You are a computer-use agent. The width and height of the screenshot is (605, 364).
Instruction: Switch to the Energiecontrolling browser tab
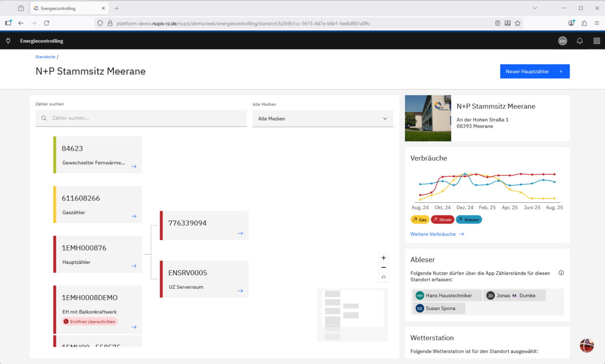(x=69, y=9)
